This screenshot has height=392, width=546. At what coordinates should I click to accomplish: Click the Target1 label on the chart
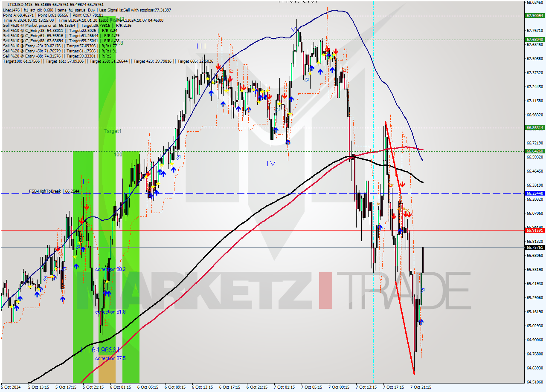113,131
